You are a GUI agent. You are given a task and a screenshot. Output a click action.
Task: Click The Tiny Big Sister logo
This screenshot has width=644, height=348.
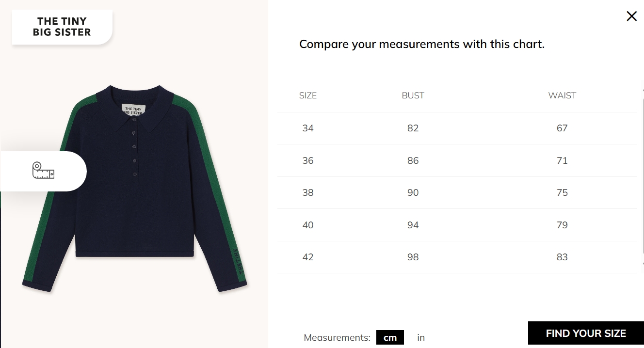(62, 27)
